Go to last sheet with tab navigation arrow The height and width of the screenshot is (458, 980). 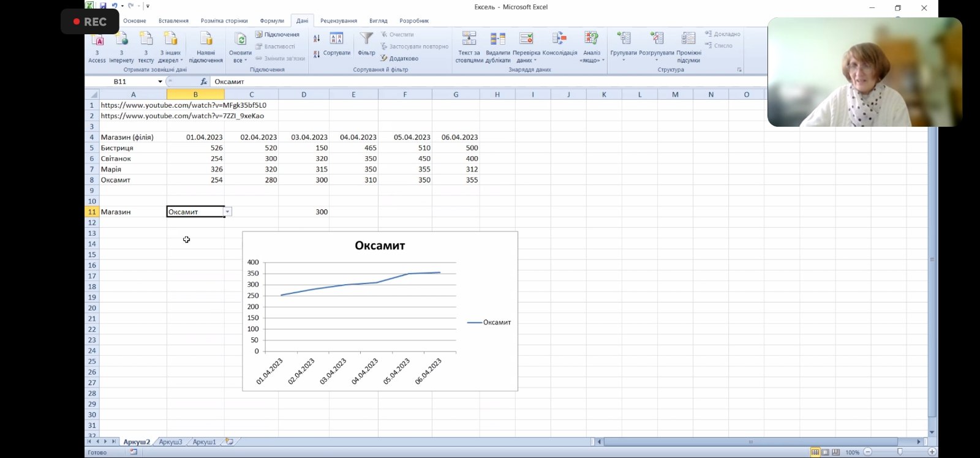click(x=113, y=441)
